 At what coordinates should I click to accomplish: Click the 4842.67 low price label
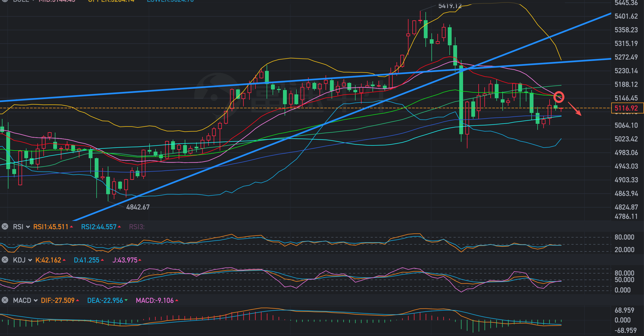click(x=138, y=207)
